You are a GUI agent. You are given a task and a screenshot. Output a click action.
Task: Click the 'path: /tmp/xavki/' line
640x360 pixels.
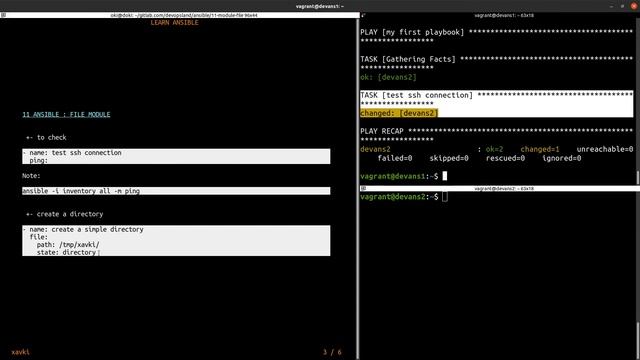pos(68,245)
